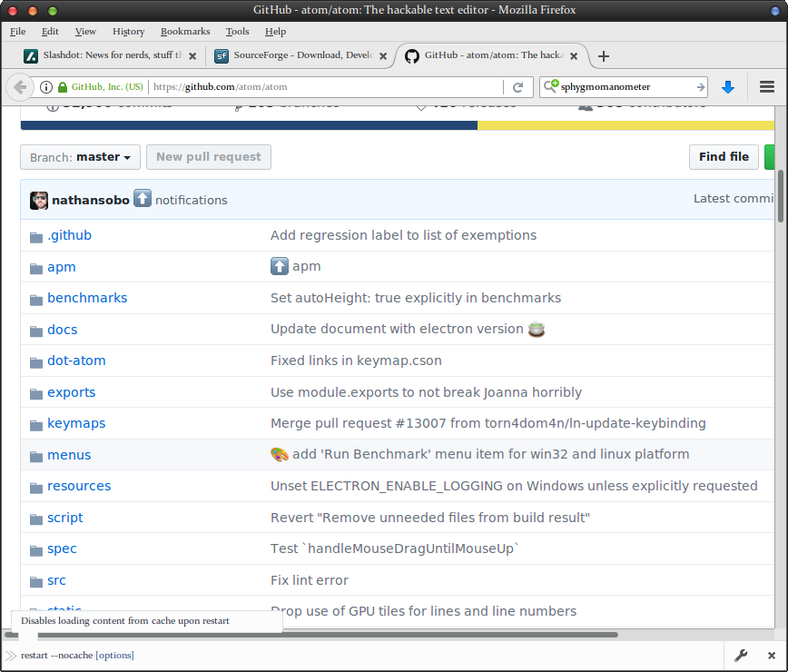
Task: Click the dot-atom folder icon
Action: coord(35,362)
